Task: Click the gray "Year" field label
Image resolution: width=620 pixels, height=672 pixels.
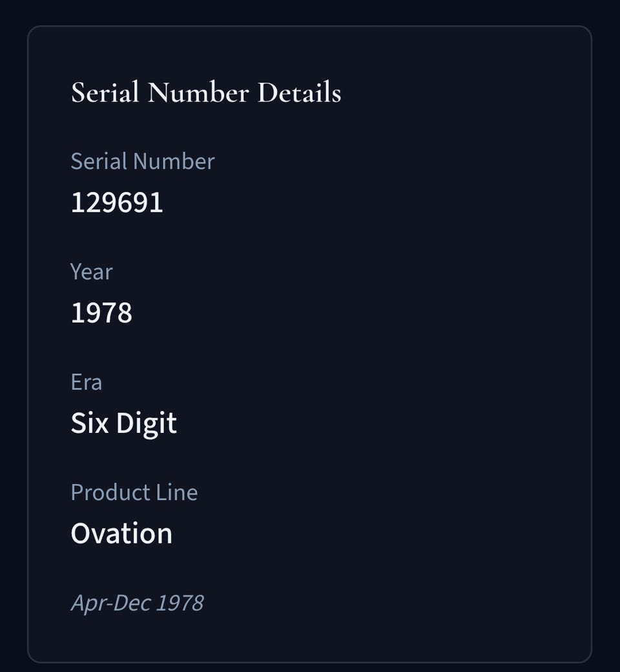Action: point(91,271)
